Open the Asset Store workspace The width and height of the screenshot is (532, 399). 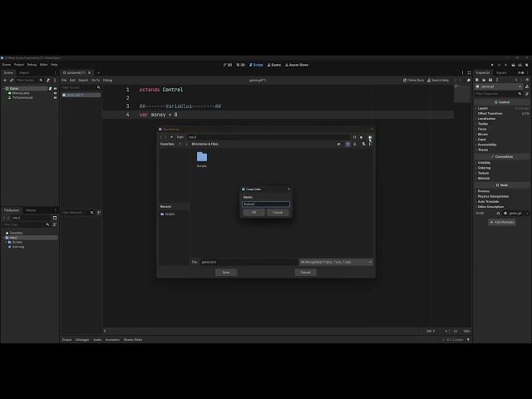[297, 65]
